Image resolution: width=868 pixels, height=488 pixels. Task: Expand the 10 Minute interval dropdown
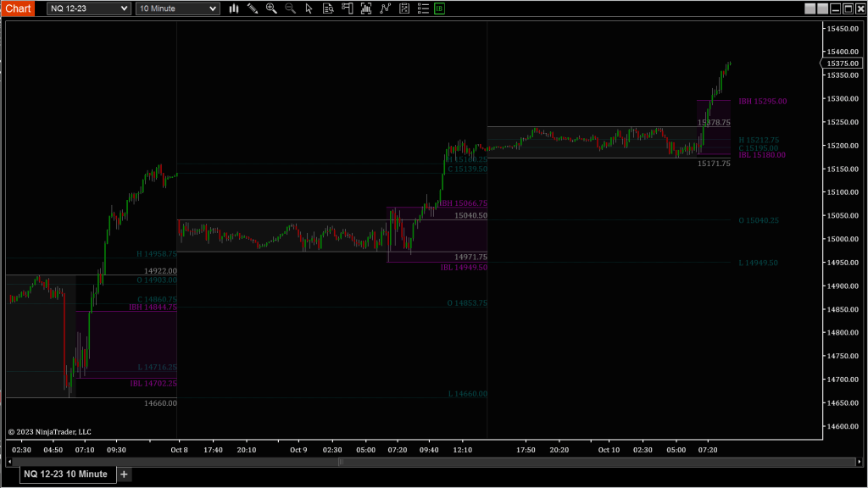tap(178, 8)
